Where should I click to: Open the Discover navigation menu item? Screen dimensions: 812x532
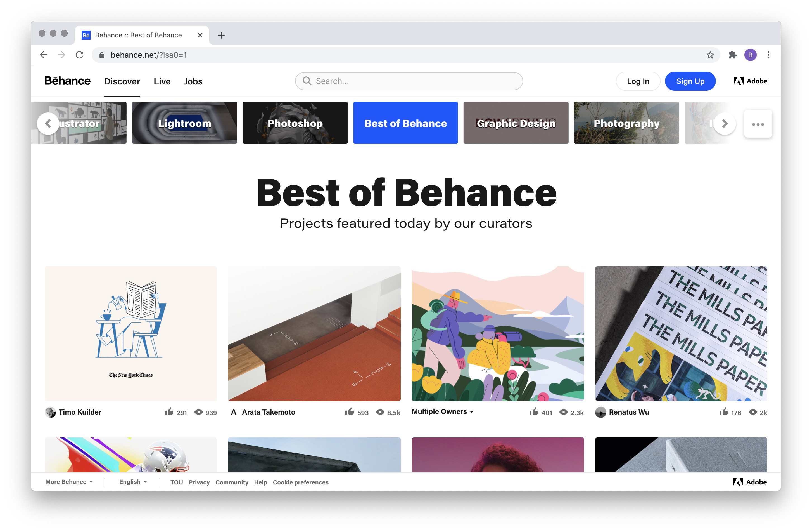click(122, 81)
